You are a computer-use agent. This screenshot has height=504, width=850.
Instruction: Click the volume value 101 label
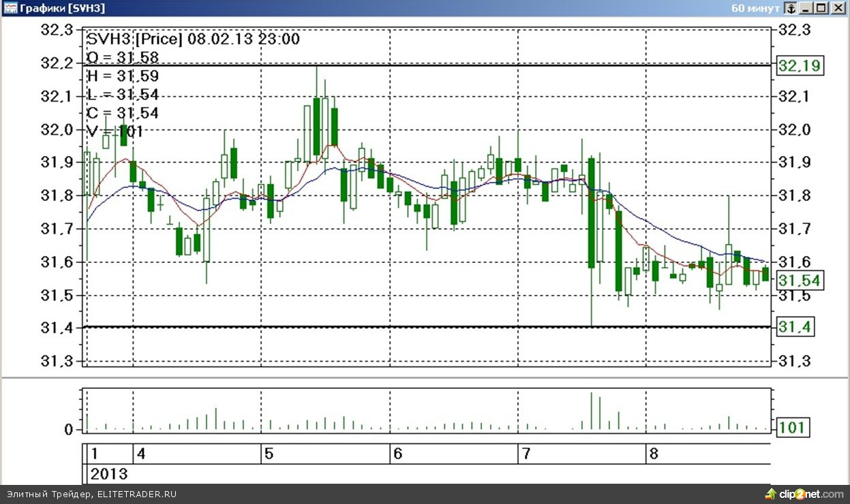coord(793,428)
